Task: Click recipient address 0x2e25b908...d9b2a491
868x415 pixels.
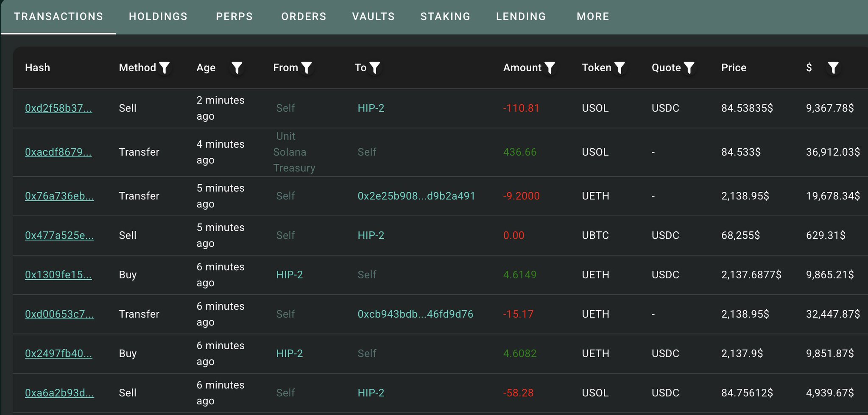Action: pyautogui.click(x=416, y=196)
